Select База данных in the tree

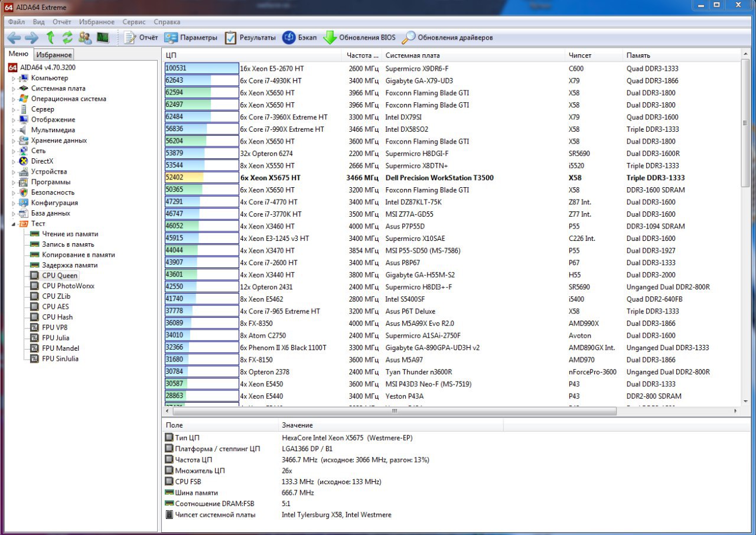tap(51, 213)
